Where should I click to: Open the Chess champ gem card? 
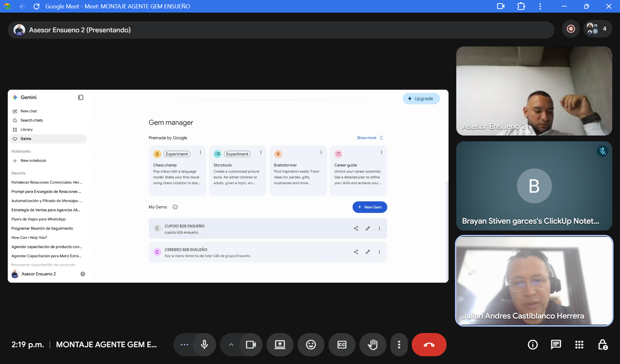(177, 170)
